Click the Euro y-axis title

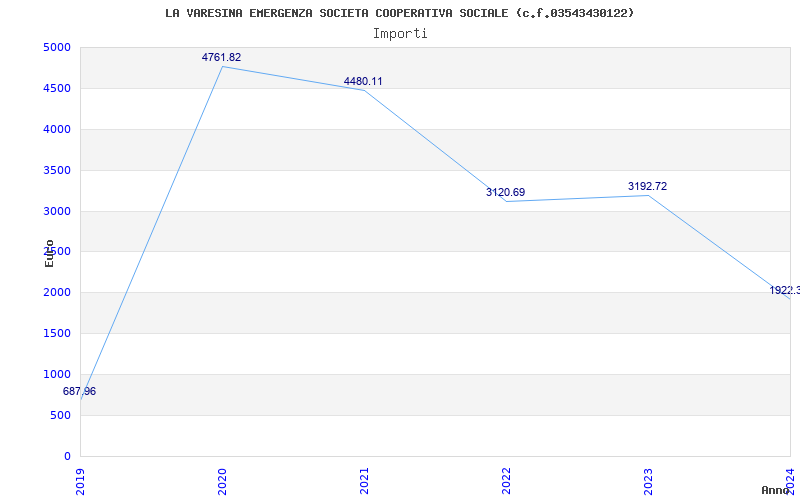pos(49,253)
